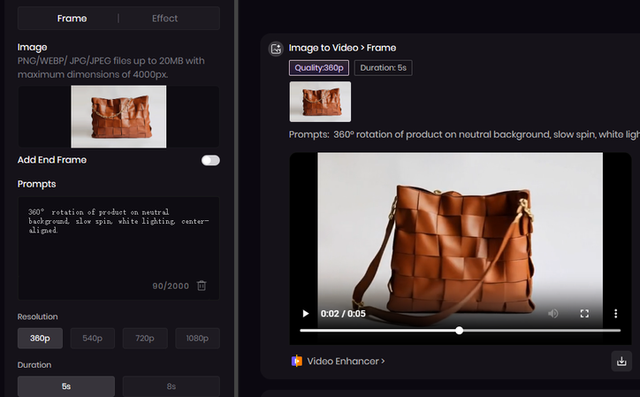
Task: Switch to the Effect tab
Action: (x=165, y=18)
